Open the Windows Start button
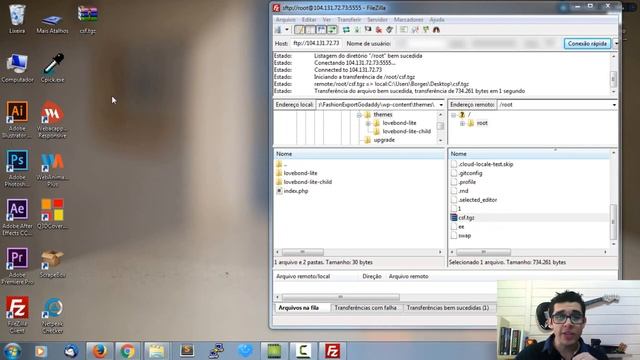 point(12,351)
